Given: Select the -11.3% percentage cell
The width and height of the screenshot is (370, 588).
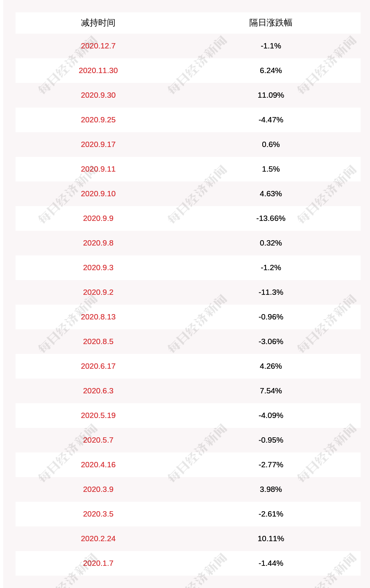Looking at the screenshot, I should pyautogui.click(x=271, y=292).
